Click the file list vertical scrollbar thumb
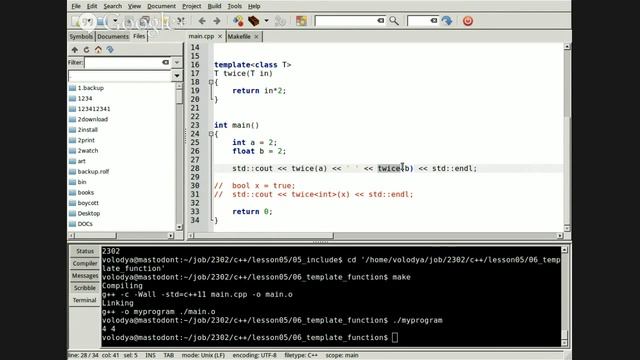This screenshot has height=360, width=640. (x=179, y=96)
